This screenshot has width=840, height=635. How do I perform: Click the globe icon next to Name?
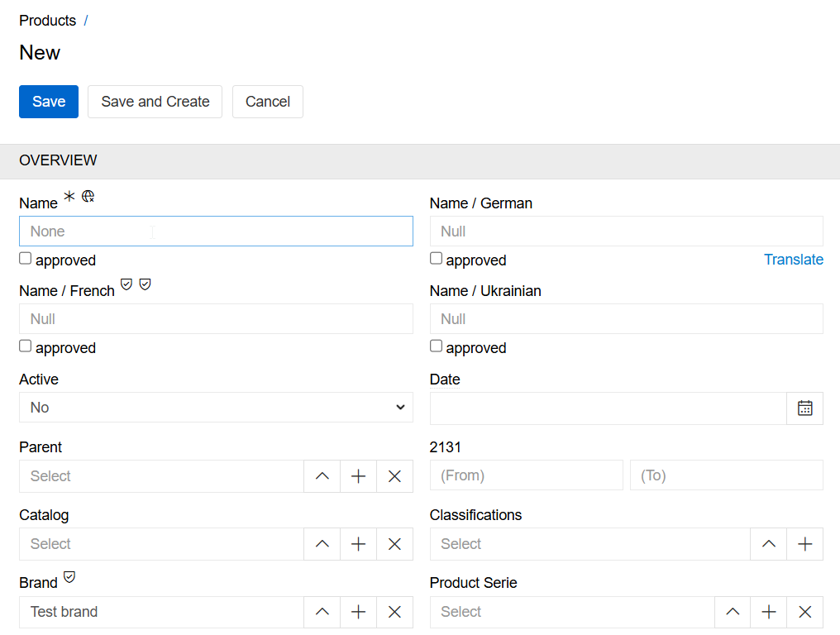(x=88, y=196)
